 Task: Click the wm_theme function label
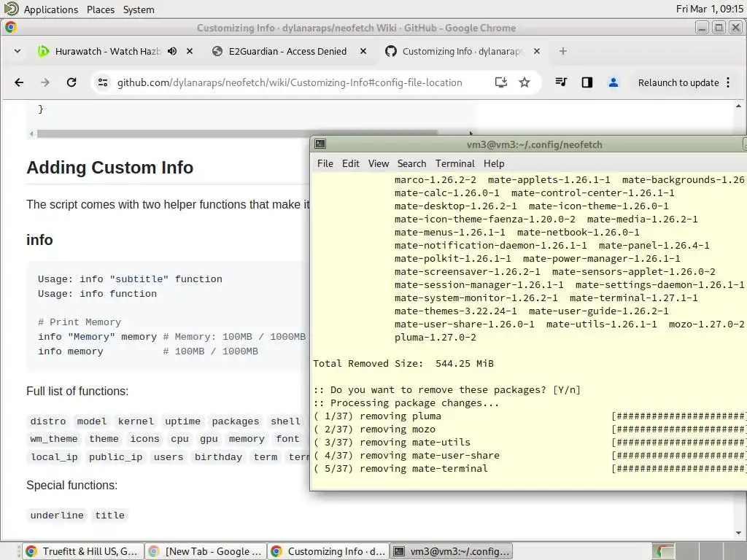(54, 439)
